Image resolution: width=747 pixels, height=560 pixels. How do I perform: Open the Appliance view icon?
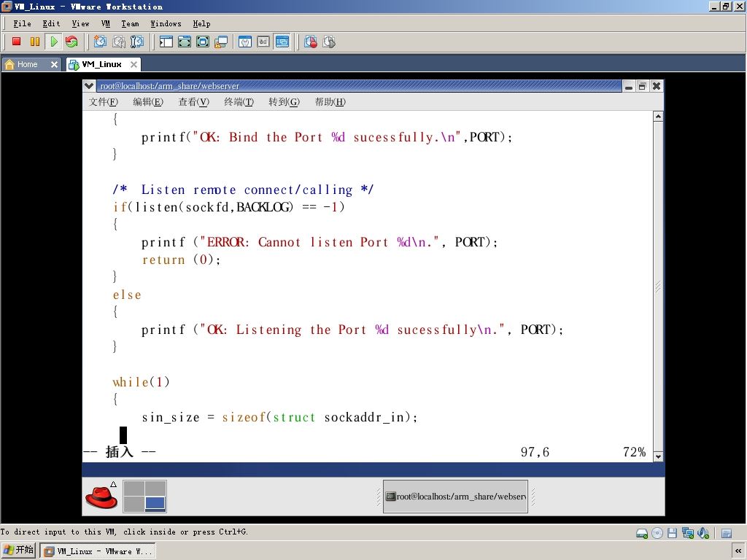click(263, 42)
